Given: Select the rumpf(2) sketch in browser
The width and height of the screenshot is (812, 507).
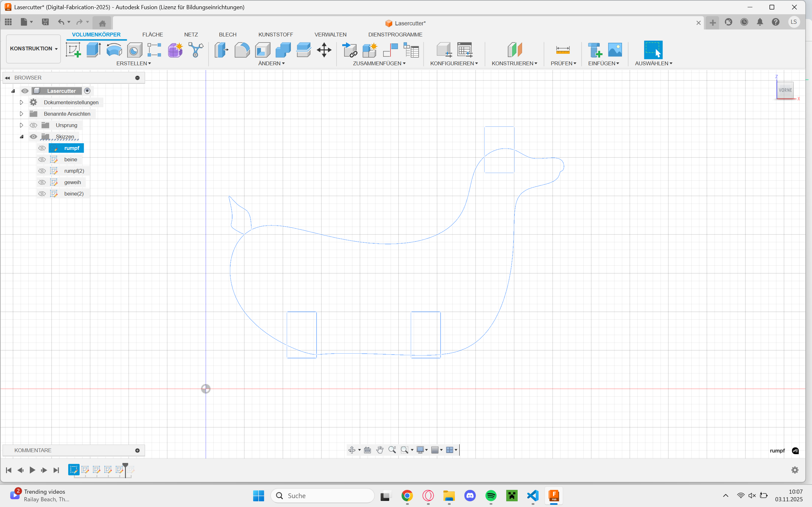Looking at the screenshot, I should click(74, 171).
